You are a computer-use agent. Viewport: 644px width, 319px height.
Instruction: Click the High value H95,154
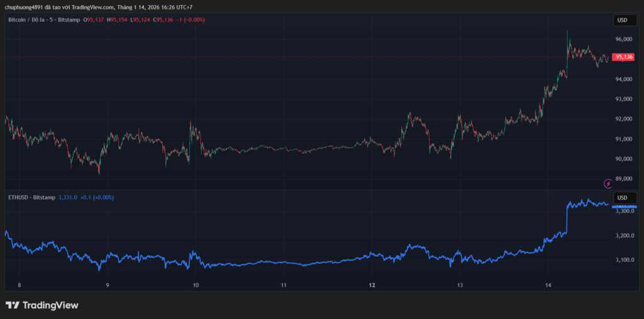click(x=118, y=20)
